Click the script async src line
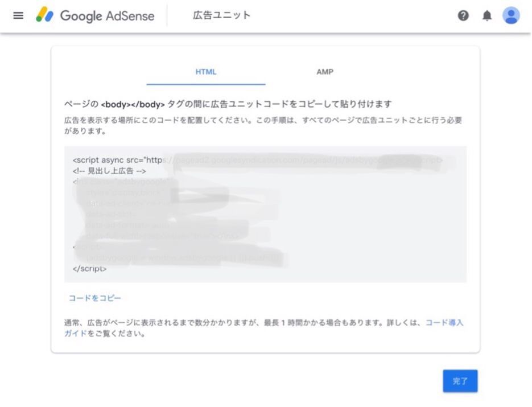532x407 pixels. 258,160
